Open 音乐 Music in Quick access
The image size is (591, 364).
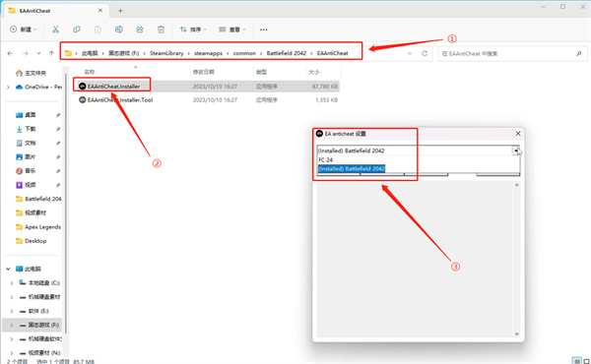[x=27, y=170]
